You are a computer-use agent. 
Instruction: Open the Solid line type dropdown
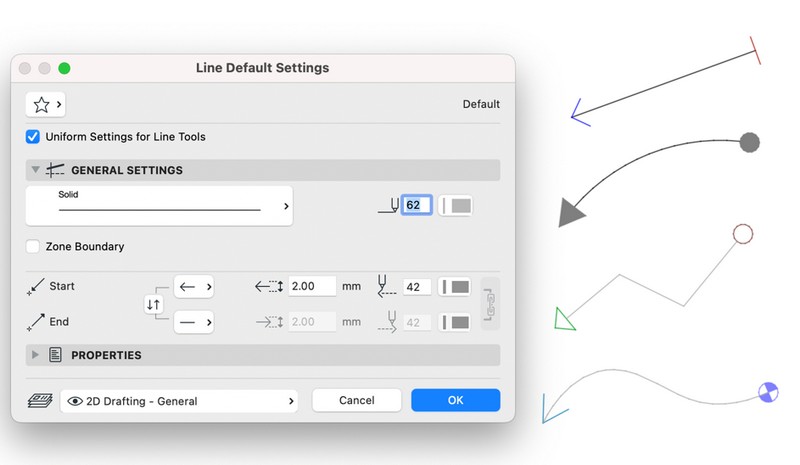tap(159, 206)
